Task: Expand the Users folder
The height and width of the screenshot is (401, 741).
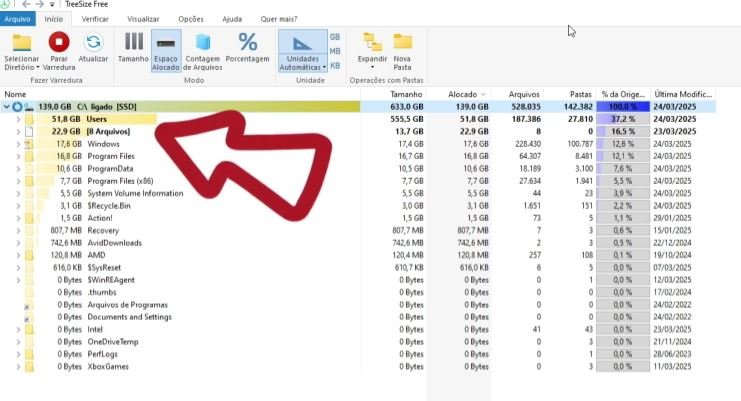Action: click(x=18, y=119)
